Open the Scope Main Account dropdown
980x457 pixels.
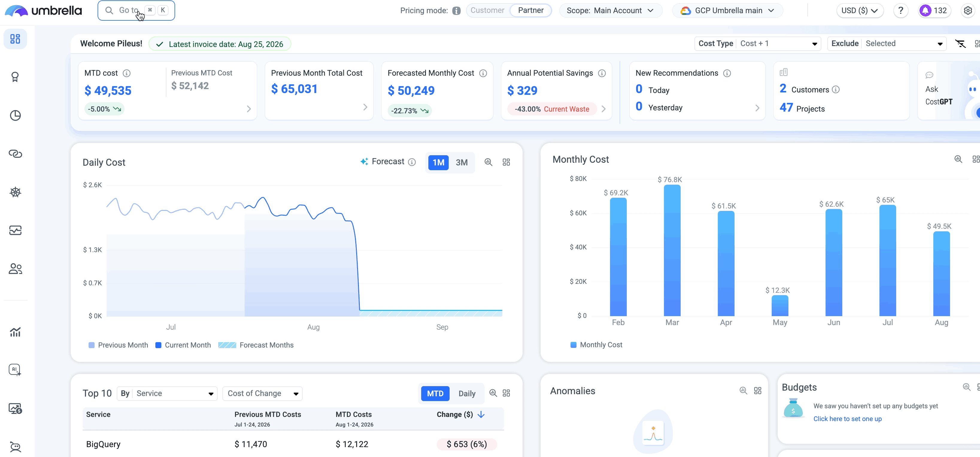(x=610, y=11)
